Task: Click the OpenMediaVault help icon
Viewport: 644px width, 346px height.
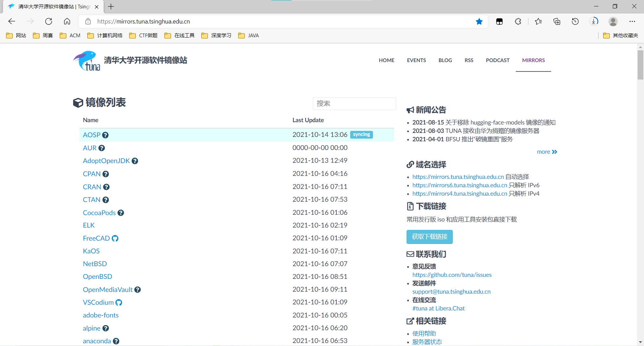Action: pos(138,290)
